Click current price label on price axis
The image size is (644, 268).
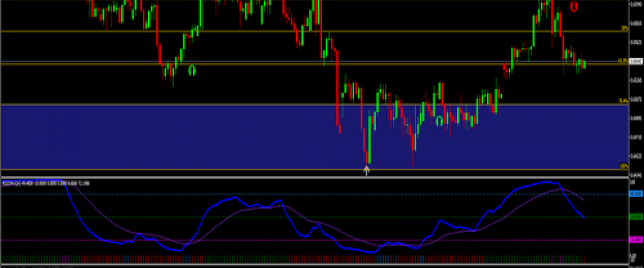point(636,62)
